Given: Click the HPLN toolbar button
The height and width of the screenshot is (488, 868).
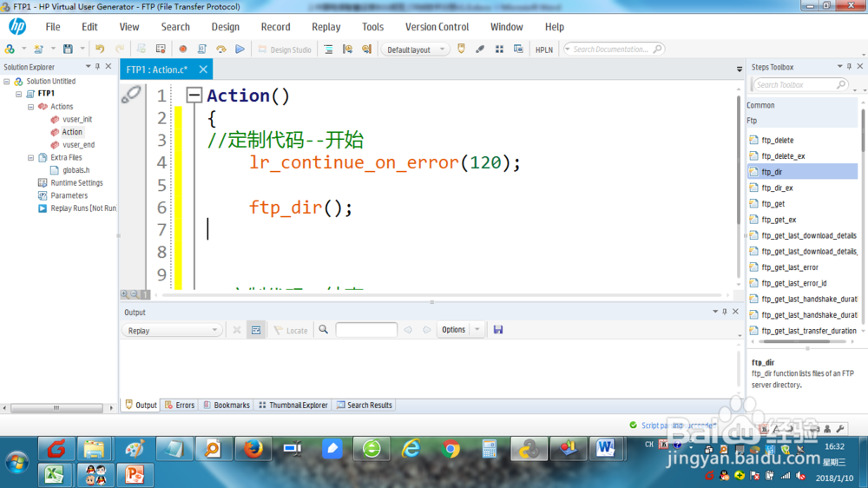Looking at the screenshot, I should pos(544,49).
